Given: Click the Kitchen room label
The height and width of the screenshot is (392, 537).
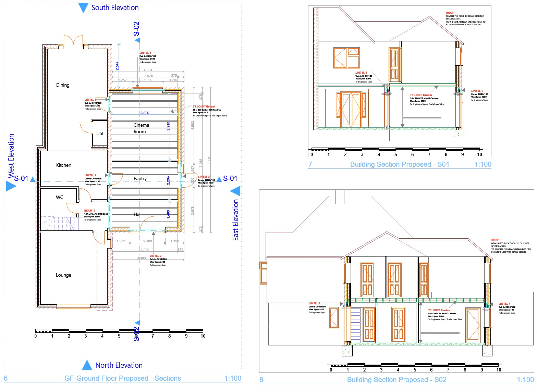Looking at the screenshot, I should pos(64,165).
